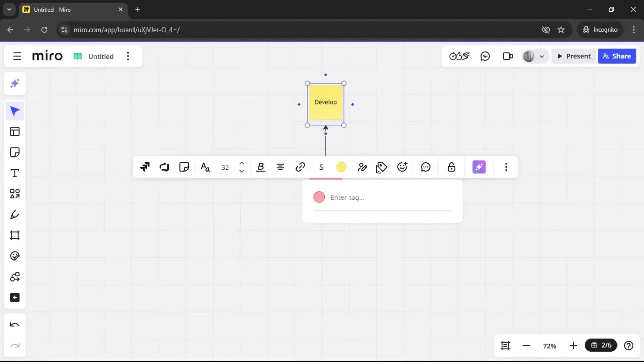The image size is (644, 362).
Task: Expand collaborator avatar dropdown
Action: pos(541,56)
